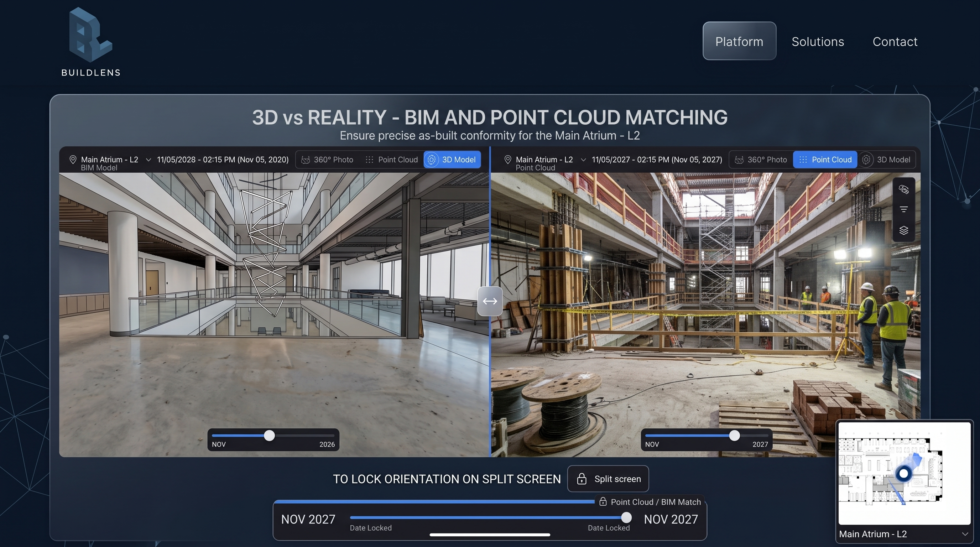Click the left pane NOV 2026 timeline slider
980x547 pixels.
[273, 436]
